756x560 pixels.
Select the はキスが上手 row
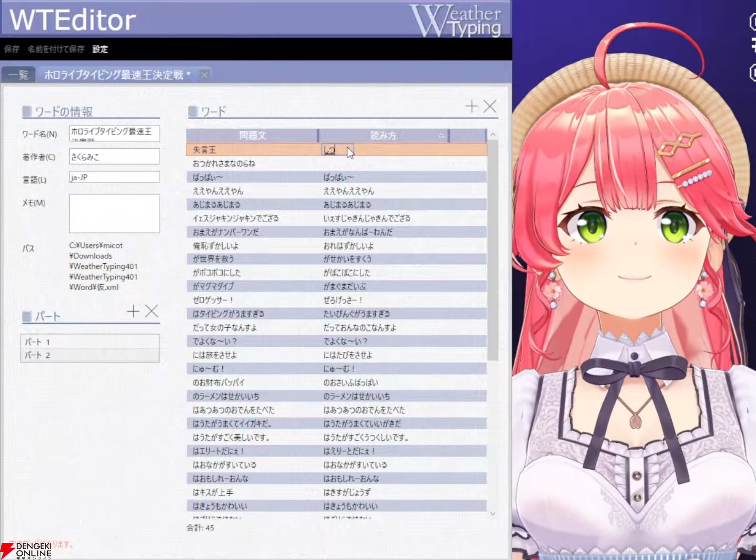(x=337, y=492)
